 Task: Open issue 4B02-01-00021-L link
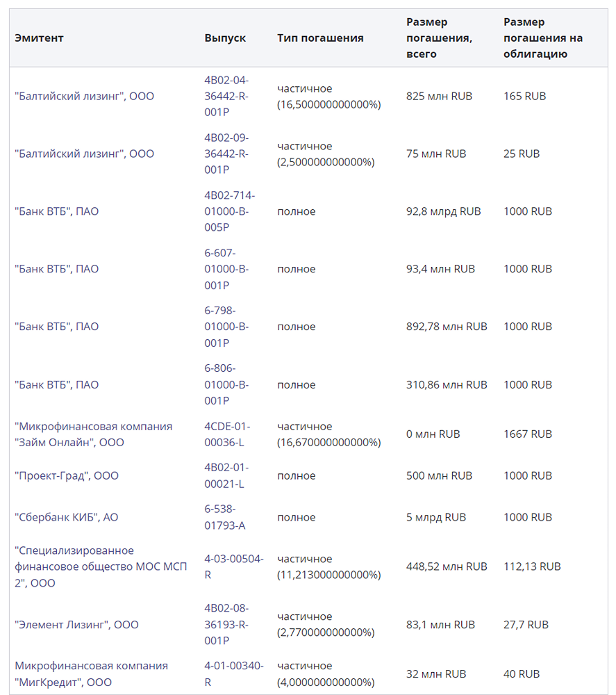(x=226, y=476)
